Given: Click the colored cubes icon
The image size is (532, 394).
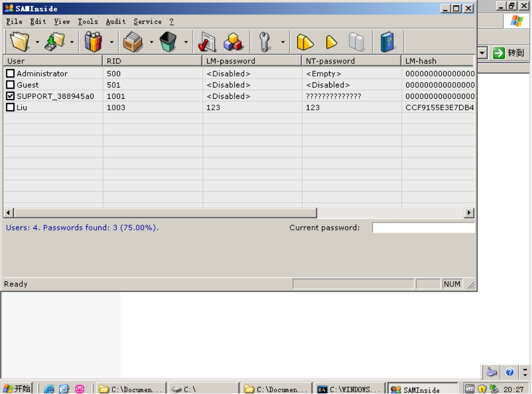Looking at the screenshot, I should [233, 42].
